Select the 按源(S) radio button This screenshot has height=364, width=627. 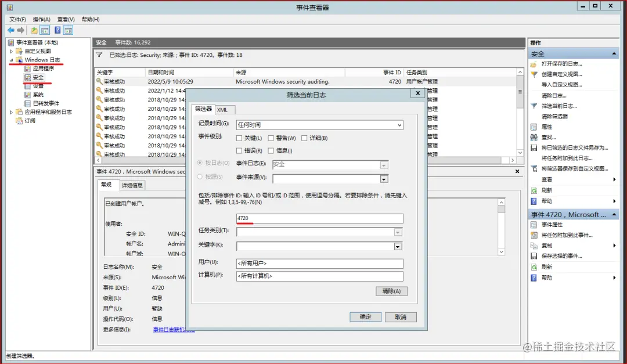pos(200,176)
